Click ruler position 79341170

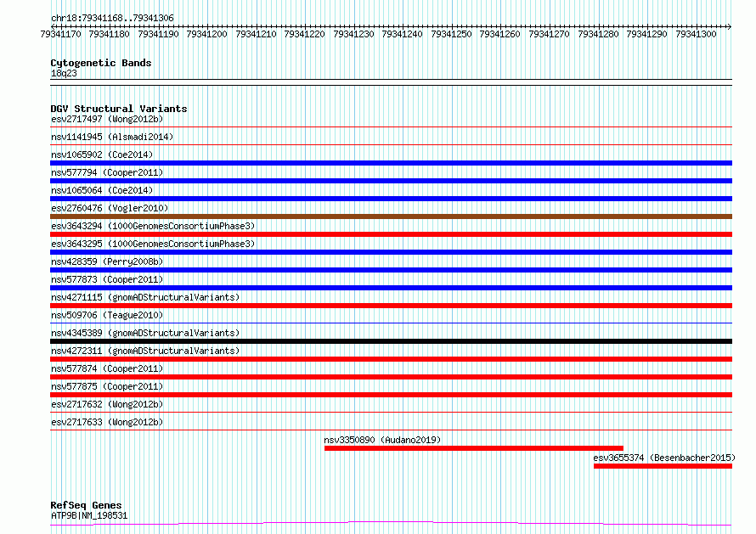61,34
